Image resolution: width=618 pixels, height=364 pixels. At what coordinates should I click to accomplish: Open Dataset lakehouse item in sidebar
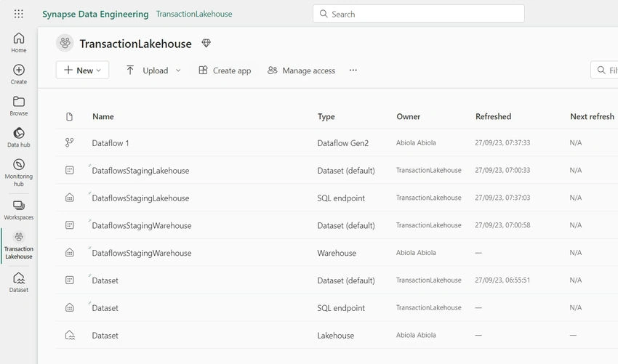point(18,282)
